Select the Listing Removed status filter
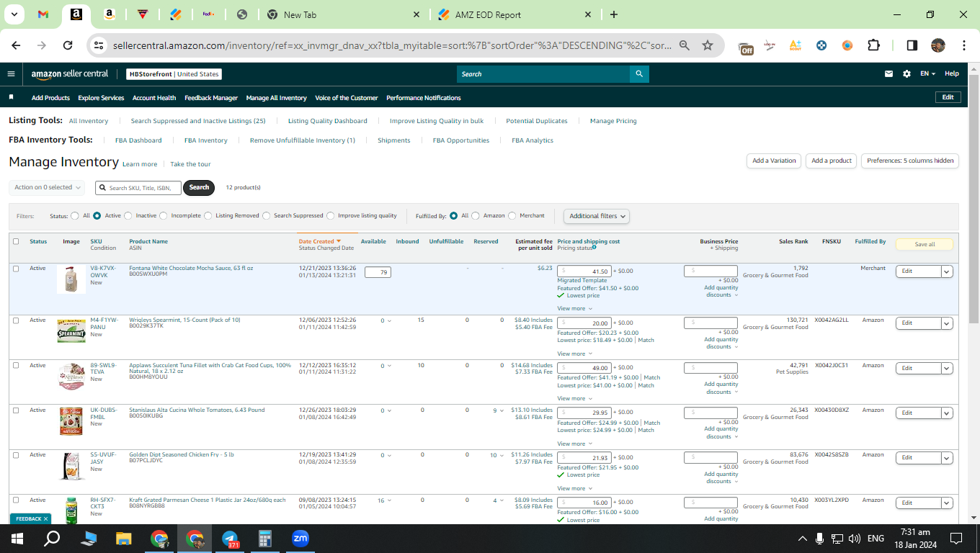The height and width of the screenshot is (553, 980). (x=208, y=215)
